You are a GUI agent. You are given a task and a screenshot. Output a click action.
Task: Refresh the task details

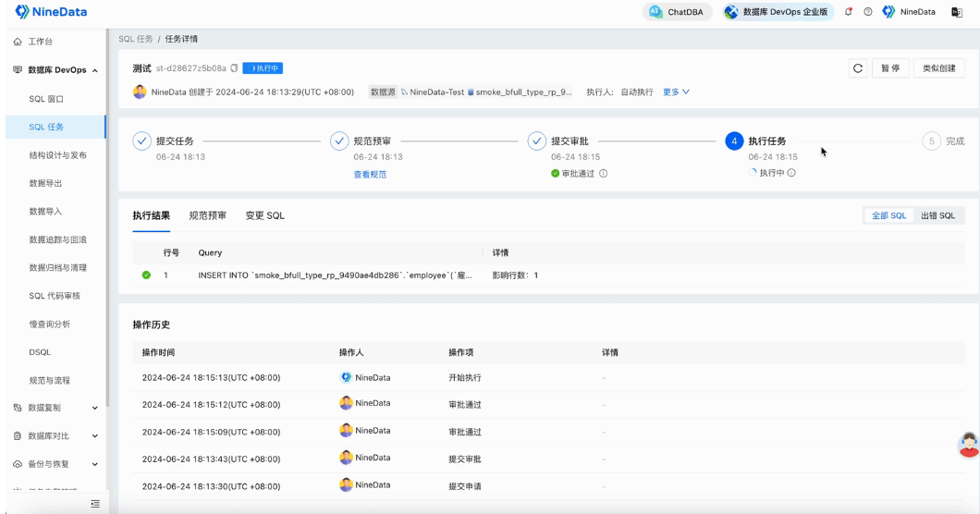858,68
